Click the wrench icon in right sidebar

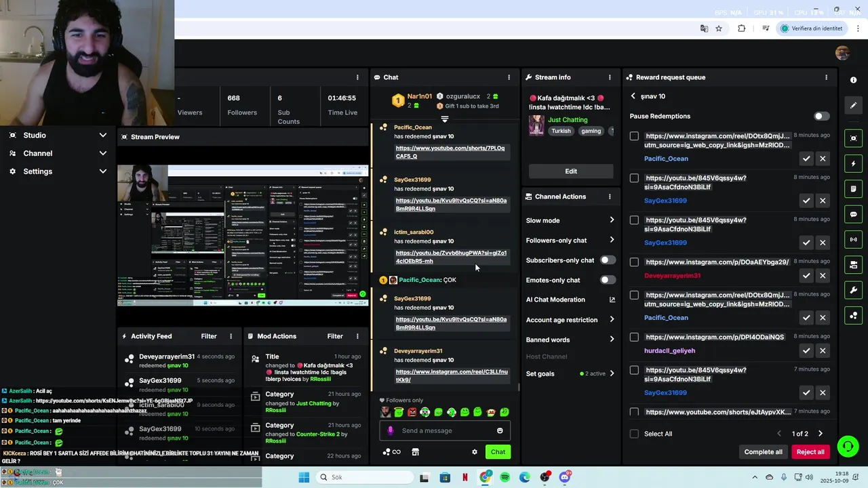(853, 290)
